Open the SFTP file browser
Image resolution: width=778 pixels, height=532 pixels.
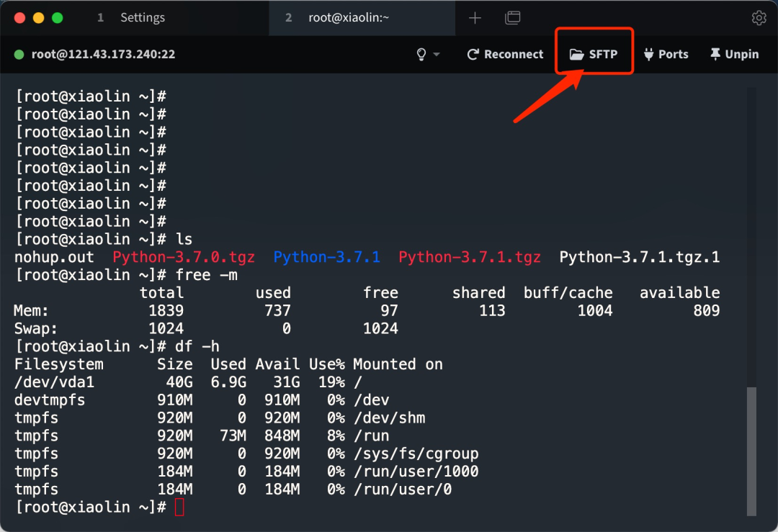pos(594,54)
